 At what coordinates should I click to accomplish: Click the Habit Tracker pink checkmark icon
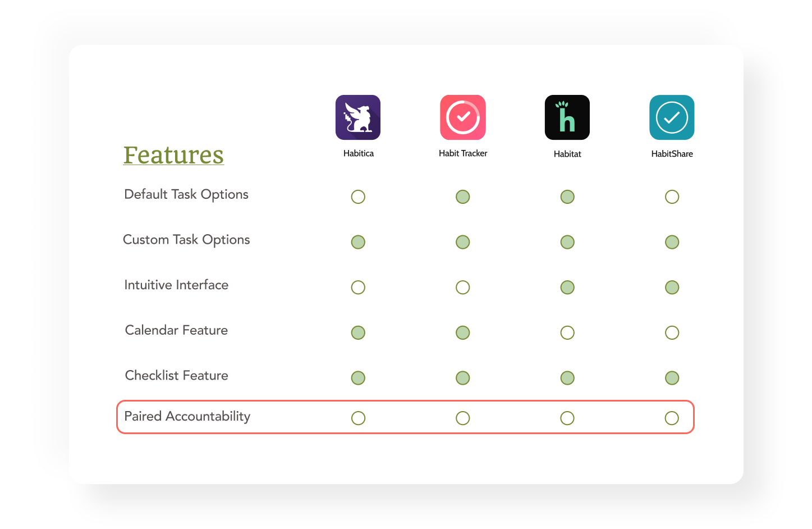463,117
